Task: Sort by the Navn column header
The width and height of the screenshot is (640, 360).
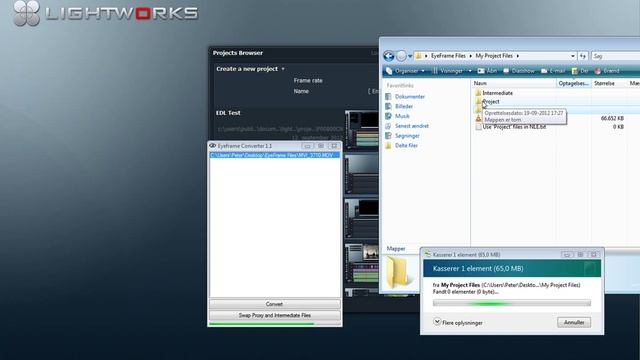Action: [513, 83]
